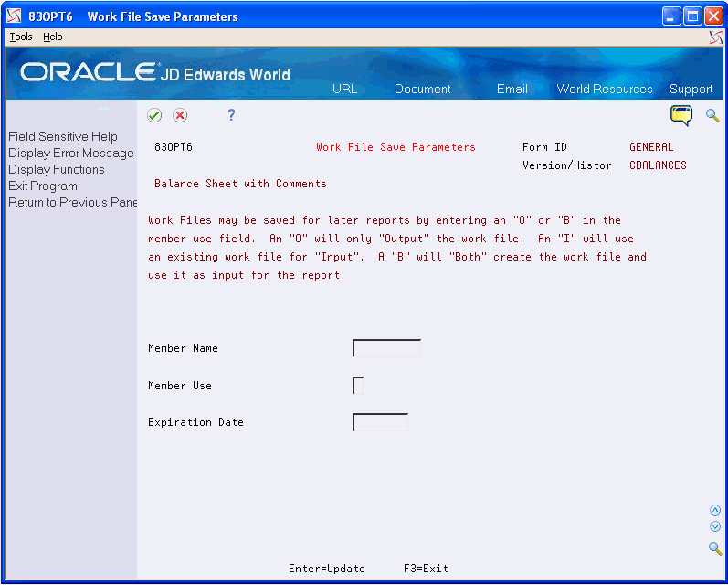Open the Support link in banner
The image size is (728, 585).
tap(691, 89)
